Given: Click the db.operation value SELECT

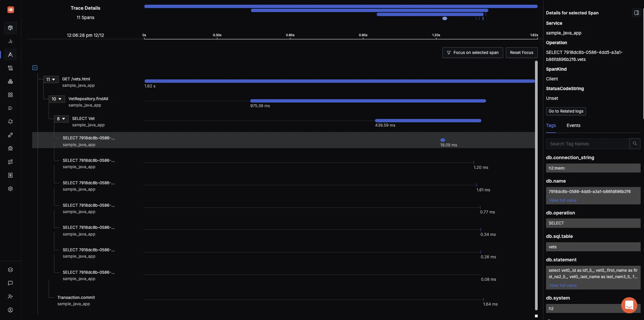Looking at the screenshot, I should pyautogui.click(x=593, y=223).
